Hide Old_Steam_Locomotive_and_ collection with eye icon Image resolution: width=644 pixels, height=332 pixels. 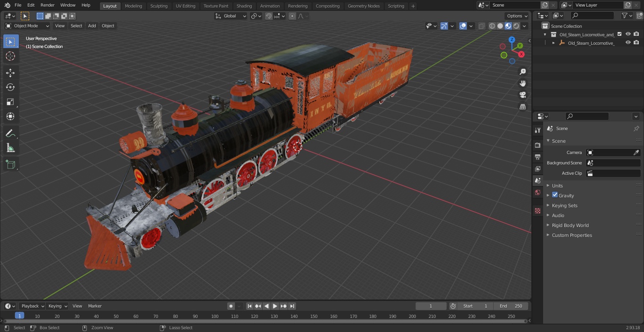pos(628,34)
